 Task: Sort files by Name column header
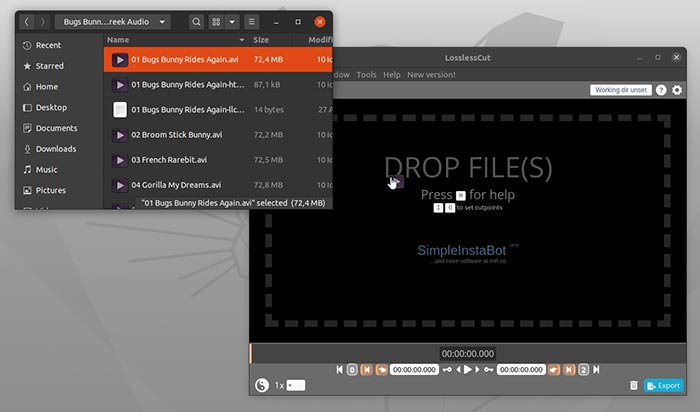pos(175,40)
